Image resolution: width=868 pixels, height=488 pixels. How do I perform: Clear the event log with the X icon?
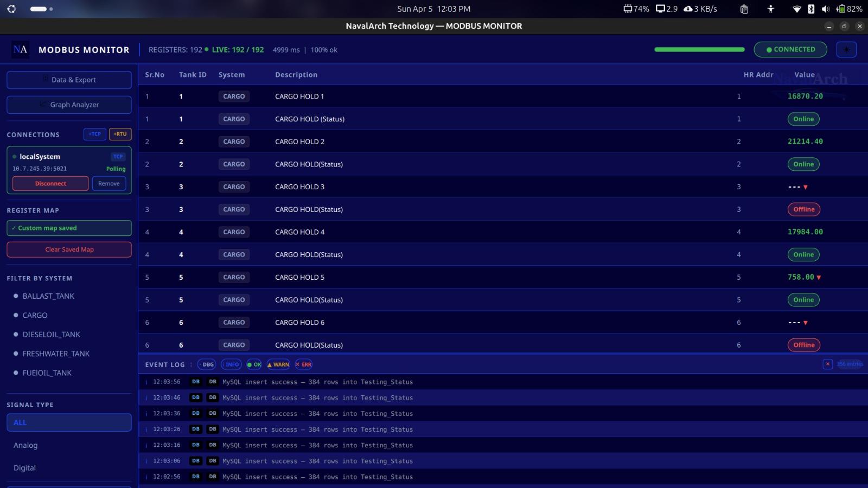828,364
